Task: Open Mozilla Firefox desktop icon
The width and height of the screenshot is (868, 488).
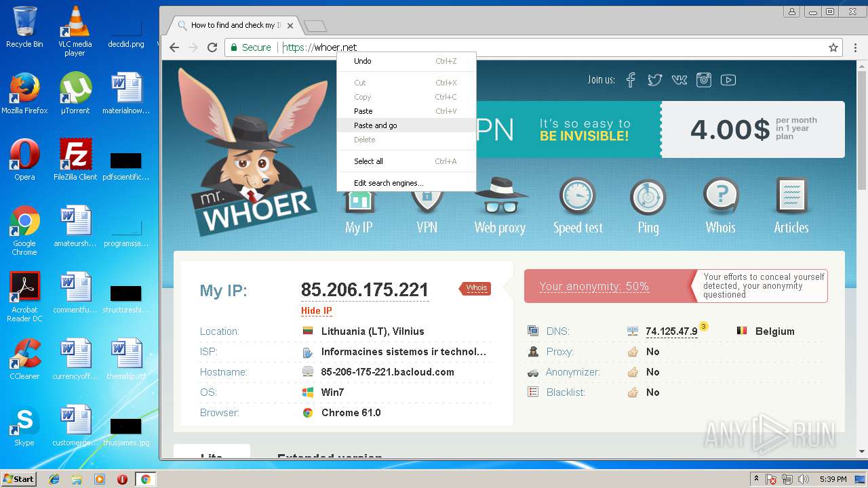Action: coord(24,93)
